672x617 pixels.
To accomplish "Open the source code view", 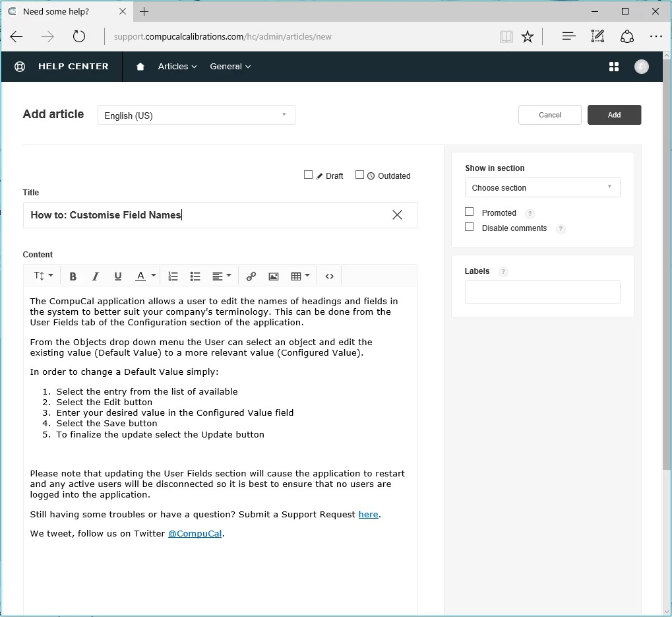I will click(x=329, y=276).
